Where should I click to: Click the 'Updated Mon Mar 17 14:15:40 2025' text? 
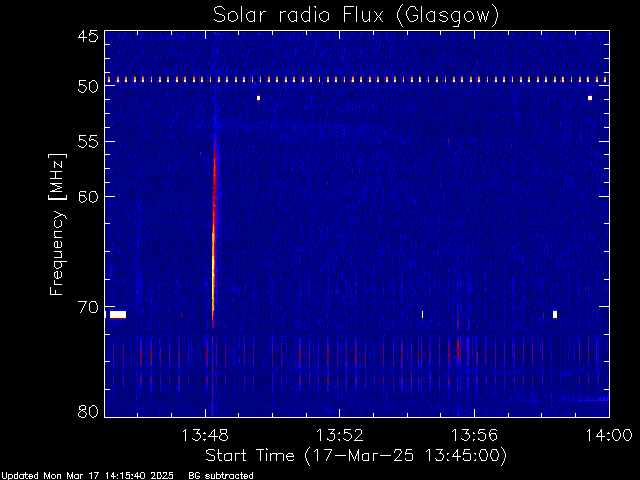(87, 476)
